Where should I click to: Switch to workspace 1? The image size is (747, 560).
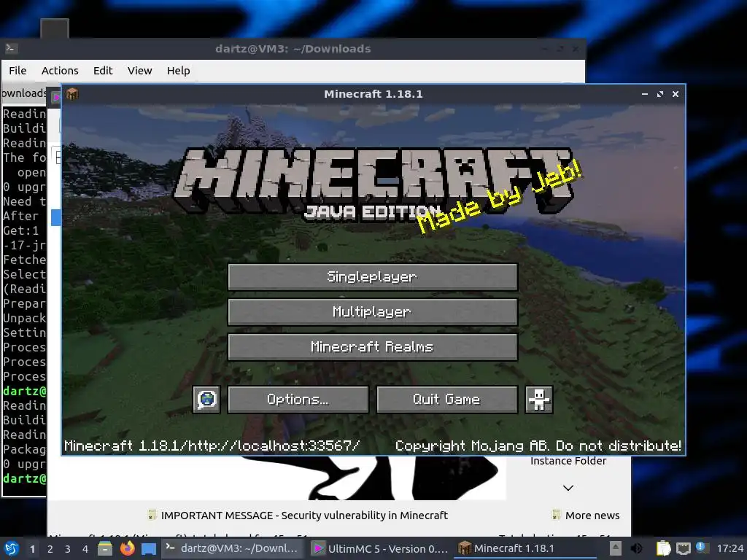pos(32,549)
